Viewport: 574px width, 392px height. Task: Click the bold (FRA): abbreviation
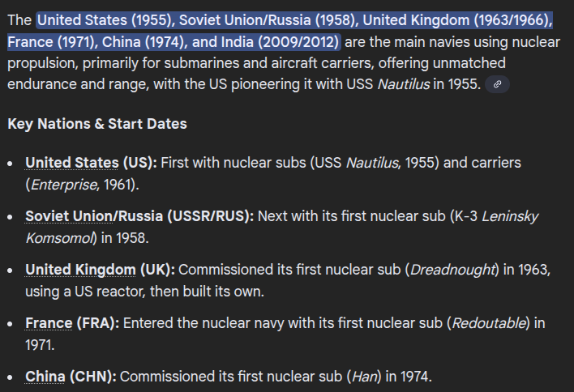click(x=99, y=323)
